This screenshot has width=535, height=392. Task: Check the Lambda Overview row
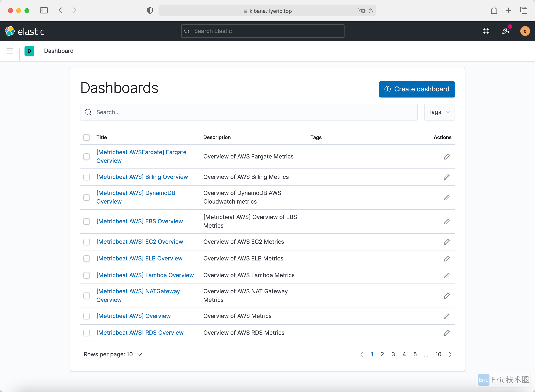86,275
